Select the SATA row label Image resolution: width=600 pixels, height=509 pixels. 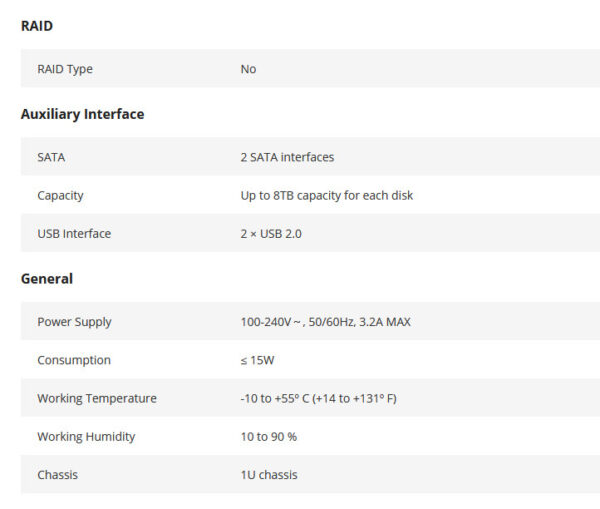point(51,157)
